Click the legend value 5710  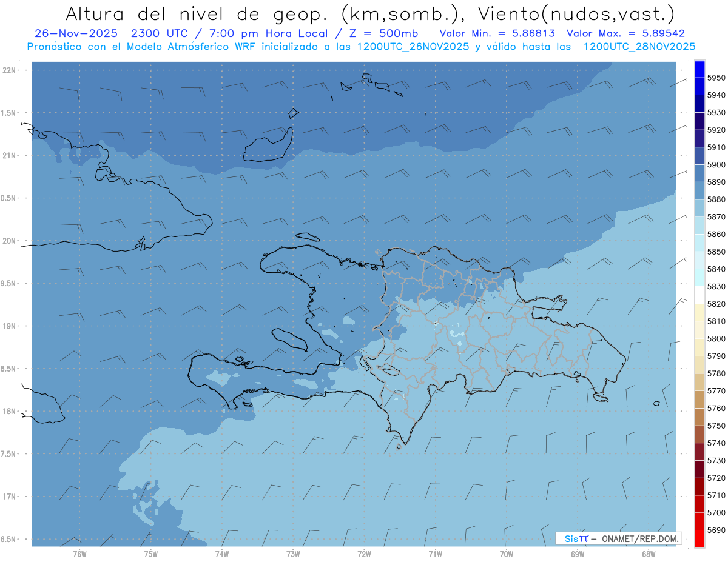[x=716, y=495]
